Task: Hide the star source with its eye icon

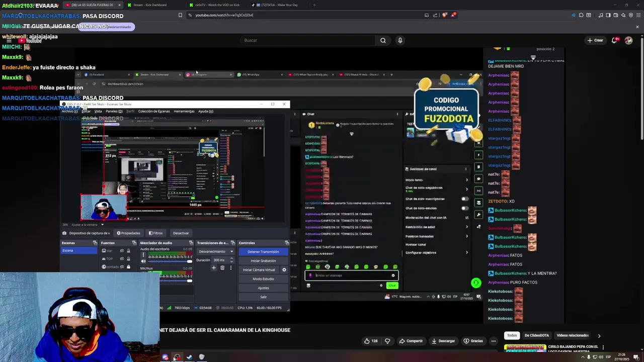Action: click(x=122, y=251)
